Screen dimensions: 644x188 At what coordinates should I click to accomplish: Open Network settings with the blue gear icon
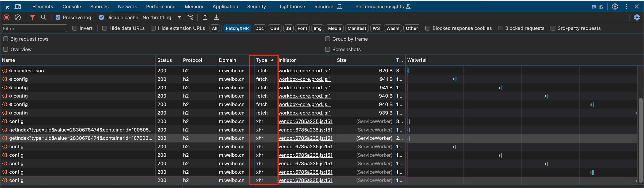coord(637,17)
